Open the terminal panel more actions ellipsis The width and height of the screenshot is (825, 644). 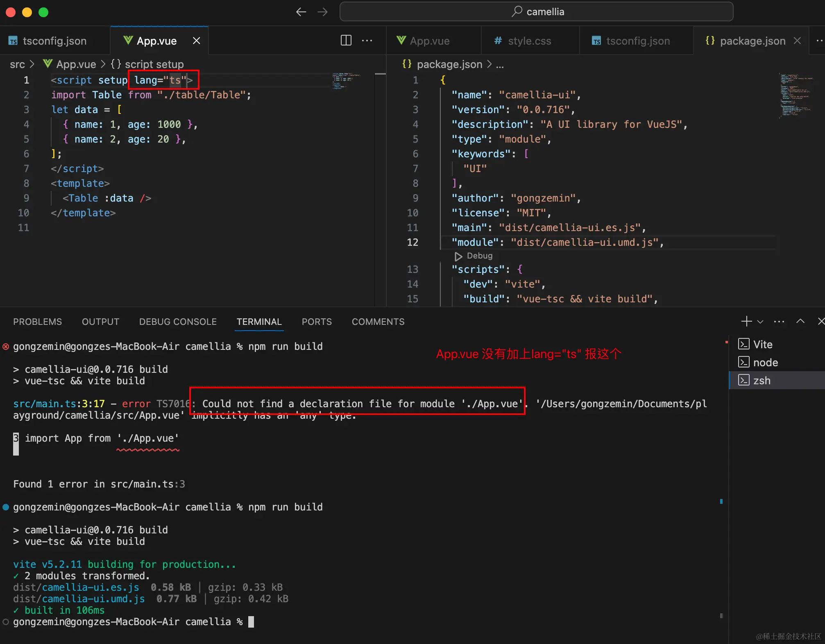click(779, 322)
